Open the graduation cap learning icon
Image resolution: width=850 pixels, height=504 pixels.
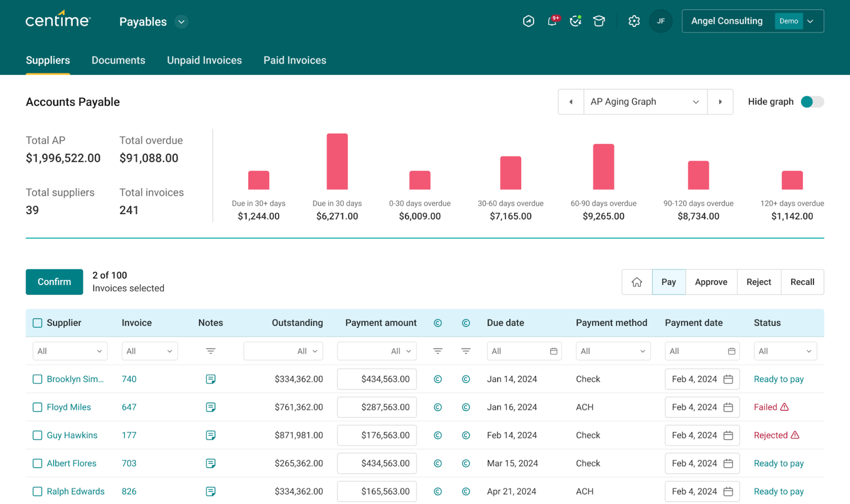click(599, 21)
